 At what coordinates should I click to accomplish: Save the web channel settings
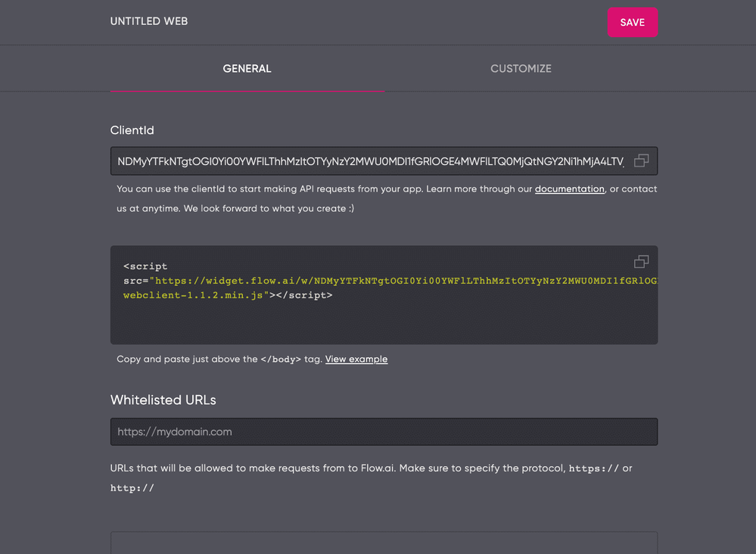632,22
